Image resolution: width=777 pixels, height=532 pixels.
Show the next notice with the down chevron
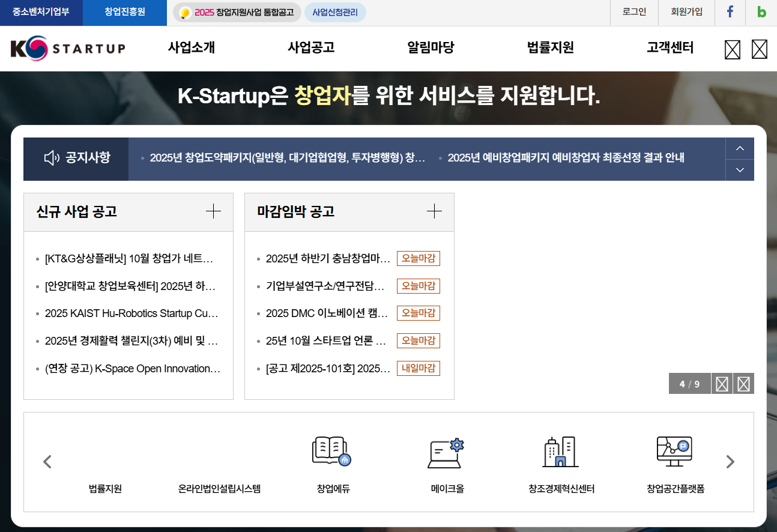click(x=740, y=170)
